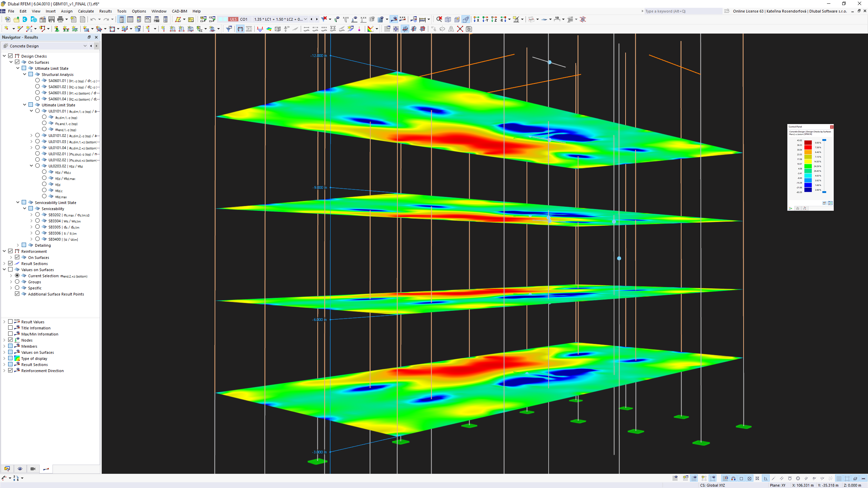Open the CAD-BIM menu
Screen dimensions: 868x488
coord(179,11)
